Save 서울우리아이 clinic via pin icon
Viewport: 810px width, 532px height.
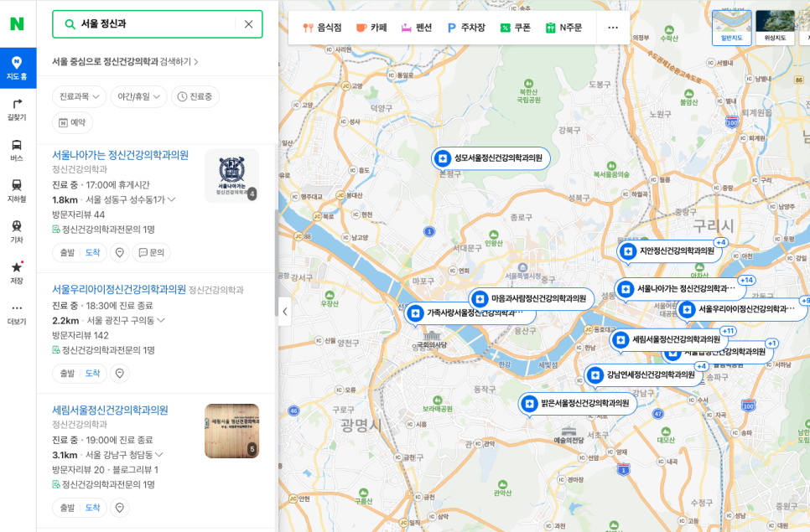click(119, 373)
